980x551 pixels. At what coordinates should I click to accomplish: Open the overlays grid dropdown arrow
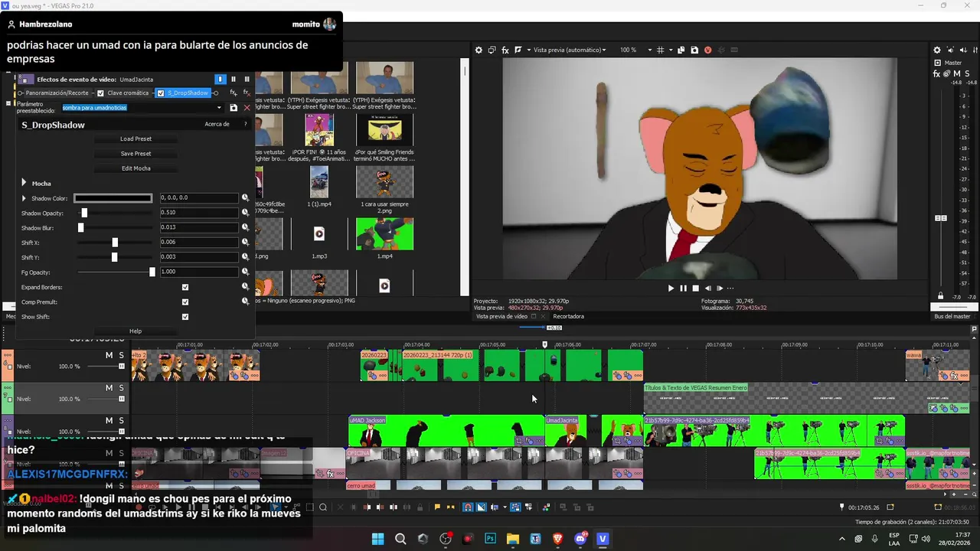(670, 50)
